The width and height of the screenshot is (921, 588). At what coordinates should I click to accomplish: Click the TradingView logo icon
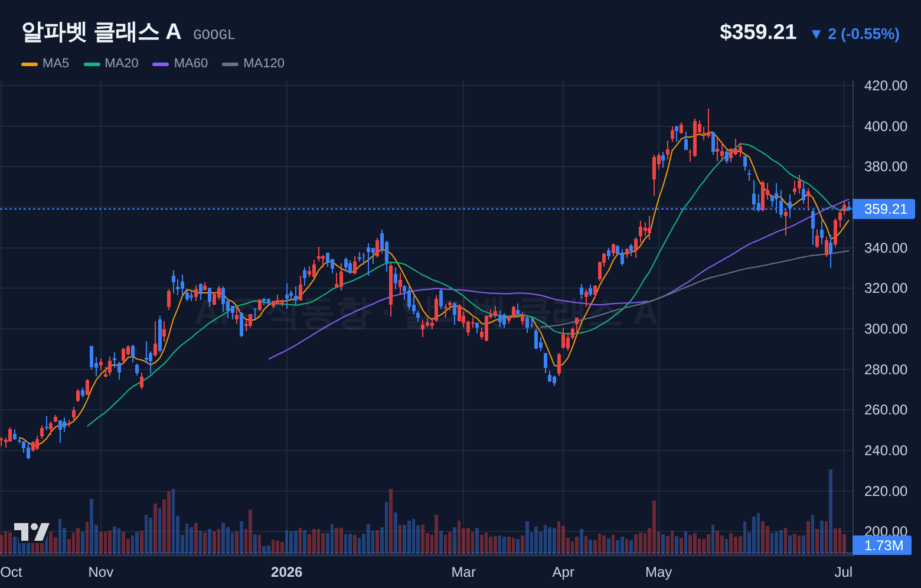(x=31, y=531)
